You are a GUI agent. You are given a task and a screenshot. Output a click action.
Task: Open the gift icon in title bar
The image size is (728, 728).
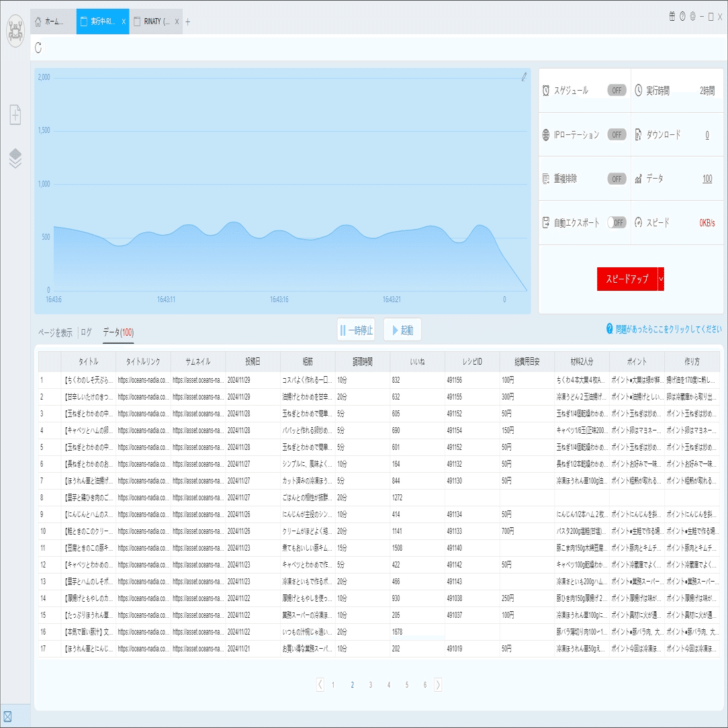[672, 17]
